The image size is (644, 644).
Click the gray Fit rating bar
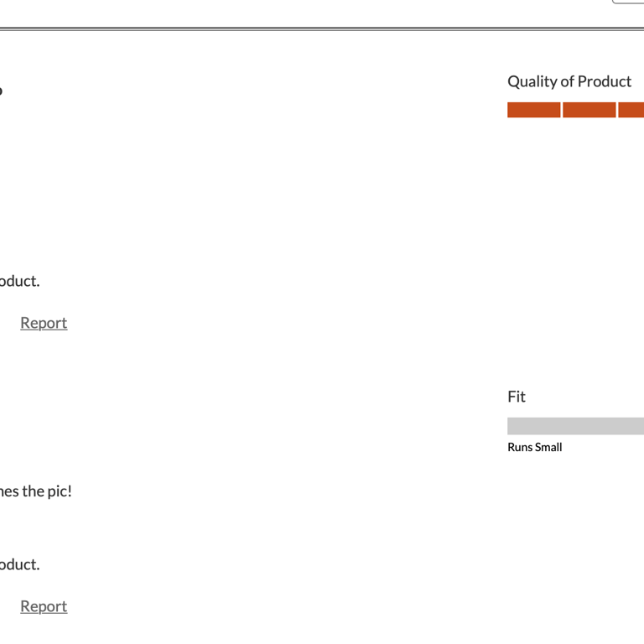click(x=575, y=425)
